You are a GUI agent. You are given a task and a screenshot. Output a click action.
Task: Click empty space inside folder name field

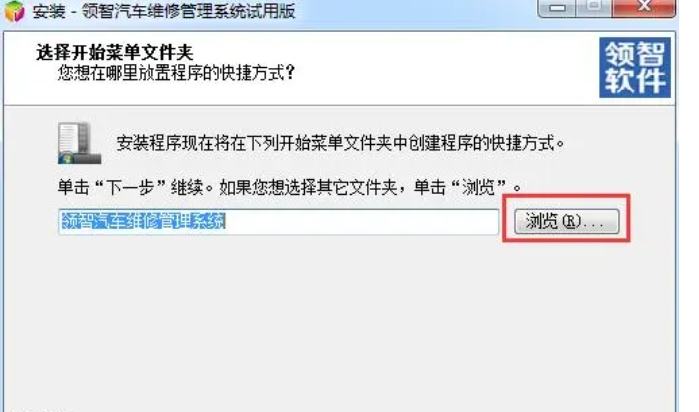tap(361, 222)
